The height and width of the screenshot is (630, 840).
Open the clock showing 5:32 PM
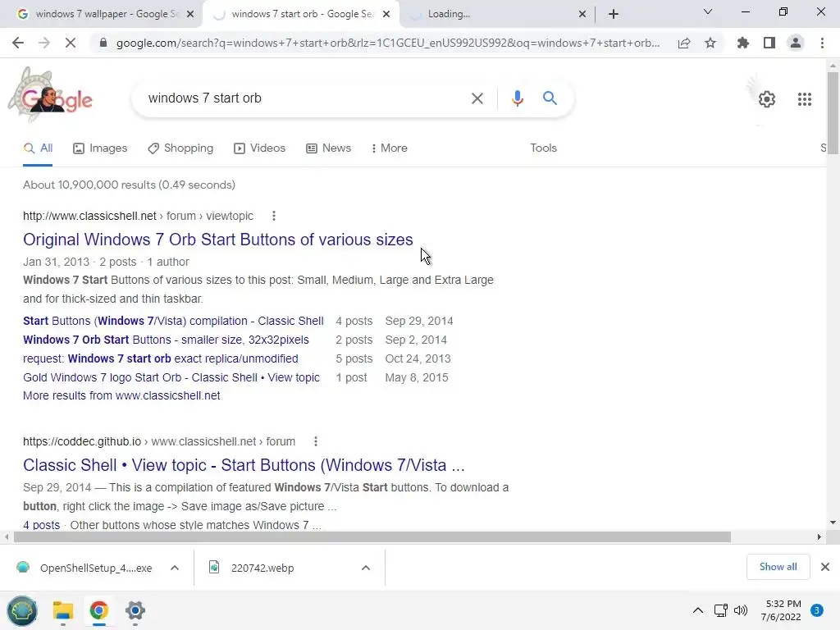coord(781,610)
